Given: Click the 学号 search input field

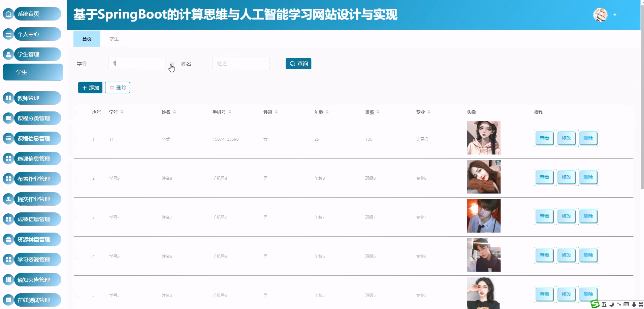Looking at the screenshot, I should coord(137,64).
